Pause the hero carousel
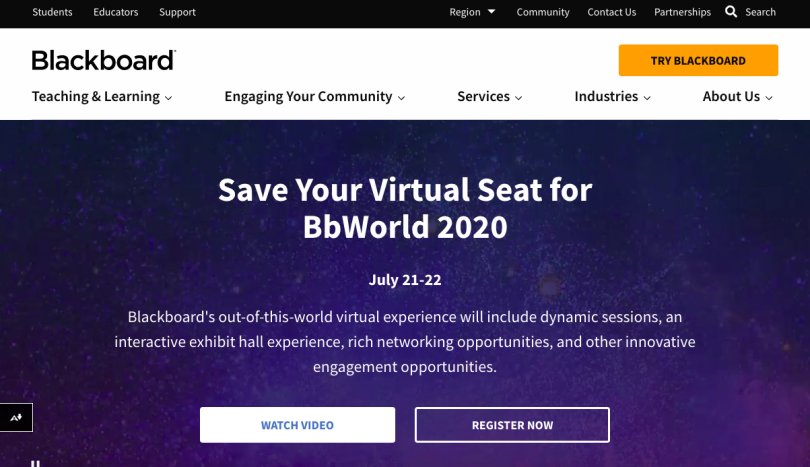Screen dimensions: 810x467 (x=35, y=463)
